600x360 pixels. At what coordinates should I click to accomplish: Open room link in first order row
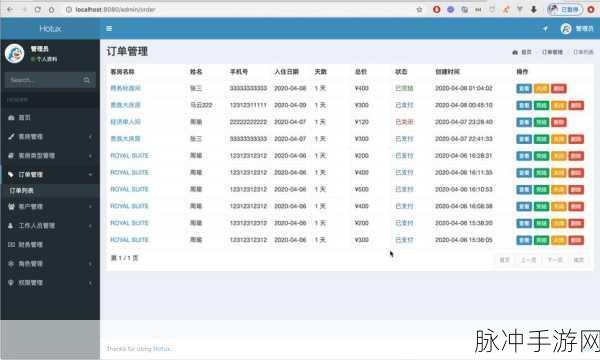(126, 88)
